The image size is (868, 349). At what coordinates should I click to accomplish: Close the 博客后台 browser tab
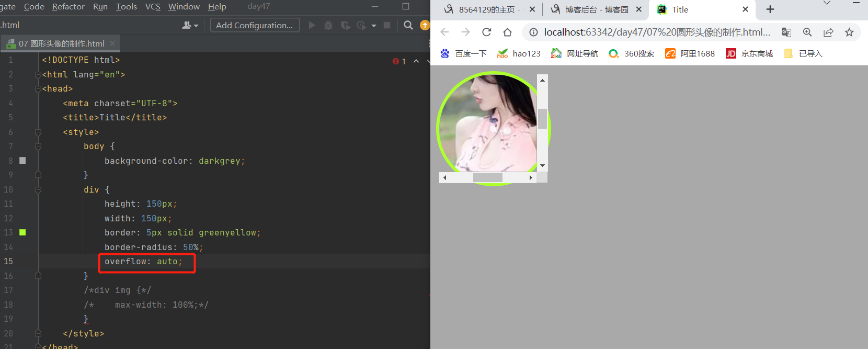point(638,9)
